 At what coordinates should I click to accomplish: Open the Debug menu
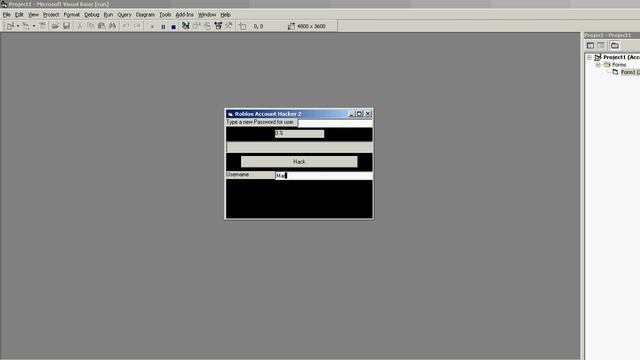(92, 15)
